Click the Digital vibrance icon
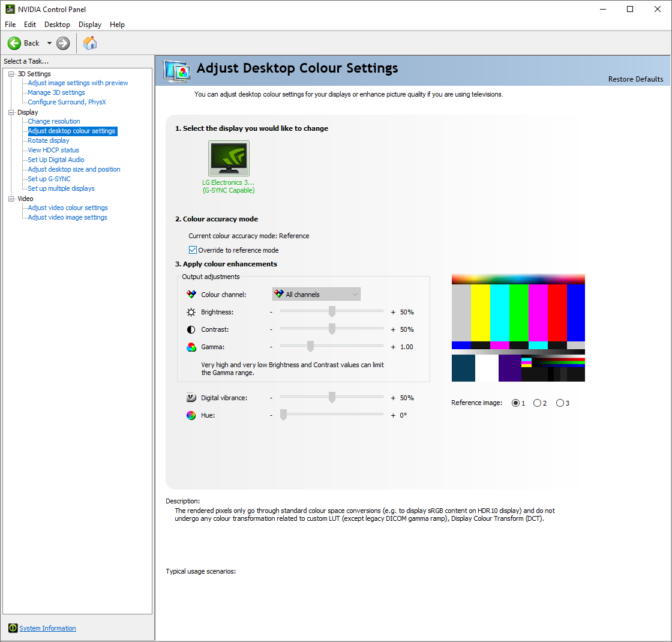This screenshot has width=672, height=642. coord(191,398)
